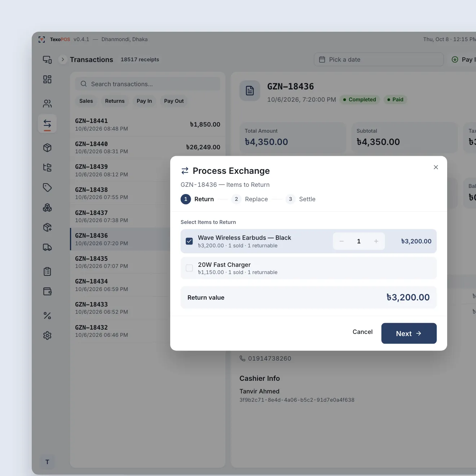Expand the sidebar with the chevron button
The width and height of the screenshot is (476, 476).
(63, 59)
